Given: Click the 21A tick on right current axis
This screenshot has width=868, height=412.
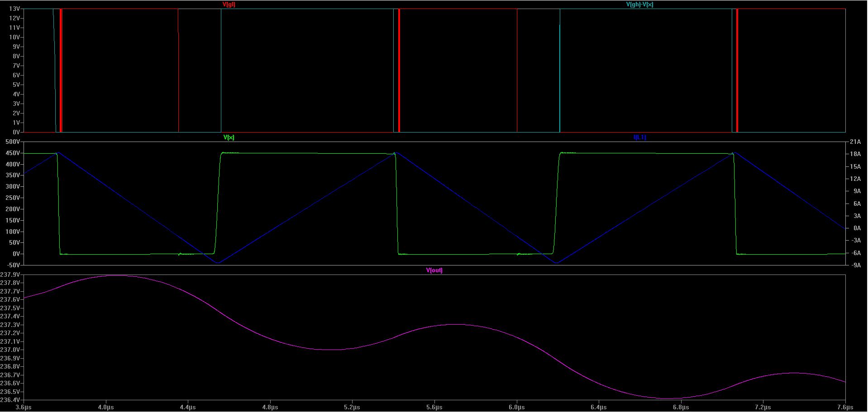Looking at the screenshot, I should click(855, 142).
